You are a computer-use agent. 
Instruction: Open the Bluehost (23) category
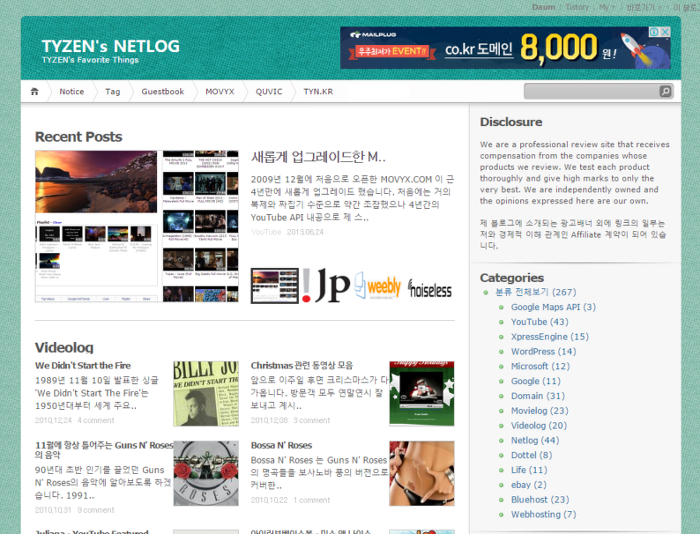click(x=540, y=499)
